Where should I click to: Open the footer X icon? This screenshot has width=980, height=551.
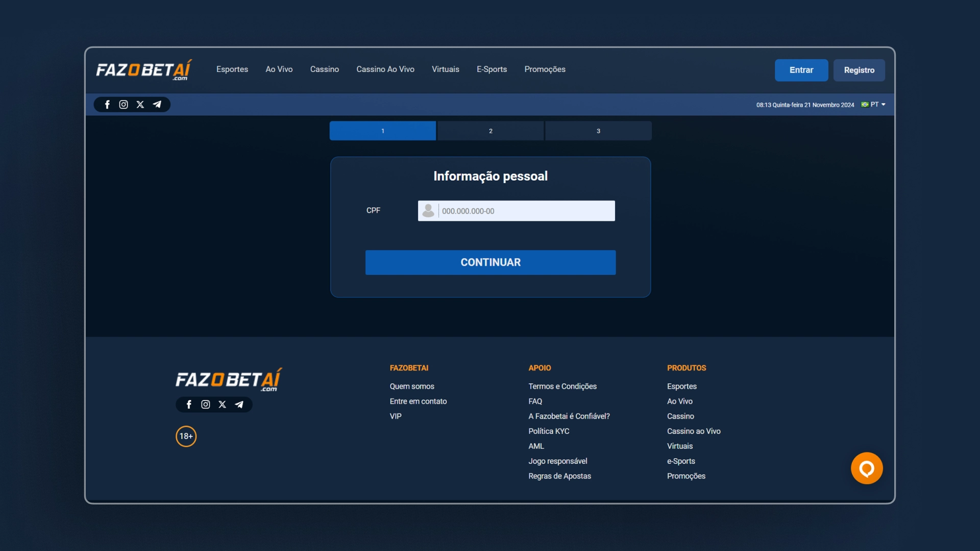tap(223, 405)
